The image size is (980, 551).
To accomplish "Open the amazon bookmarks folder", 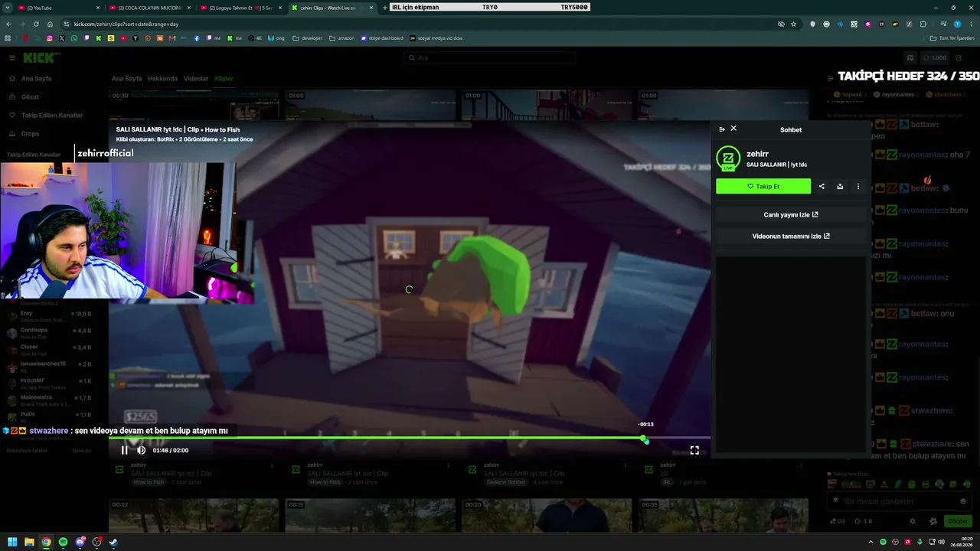I will 342,38.
